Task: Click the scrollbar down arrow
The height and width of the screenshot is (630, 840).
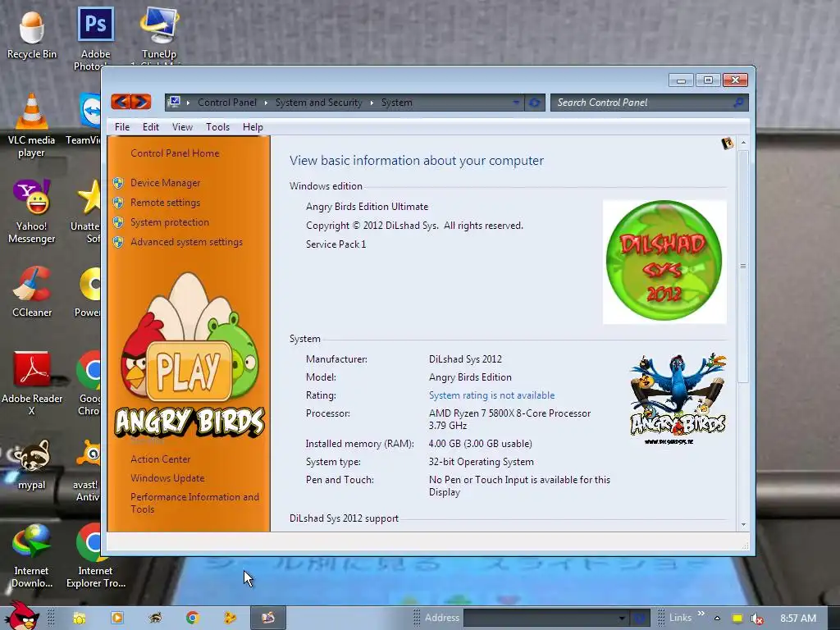Action: pyautogui.click(x=743, y=525)
